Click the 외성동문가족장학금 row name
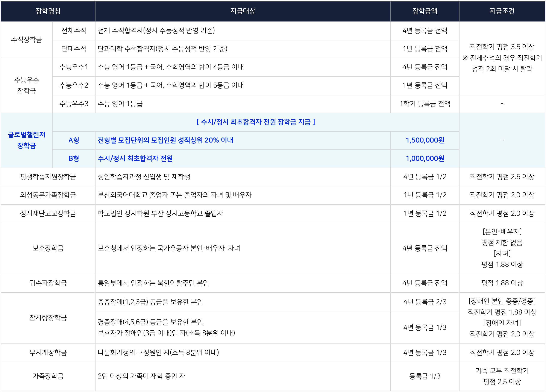Screen dimensions: 546x392 48,195
